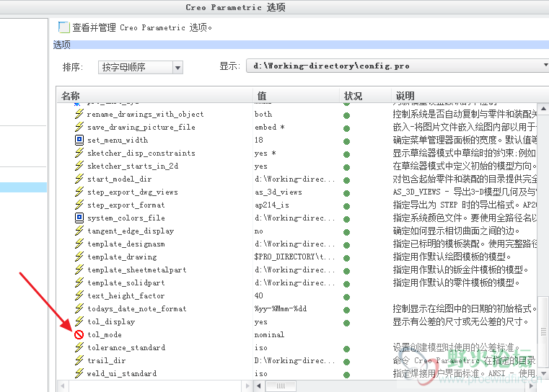This screenshot has width=549, height=392.
Task: Click the value 'embed *' cell
Action: [x=269, y=127]
